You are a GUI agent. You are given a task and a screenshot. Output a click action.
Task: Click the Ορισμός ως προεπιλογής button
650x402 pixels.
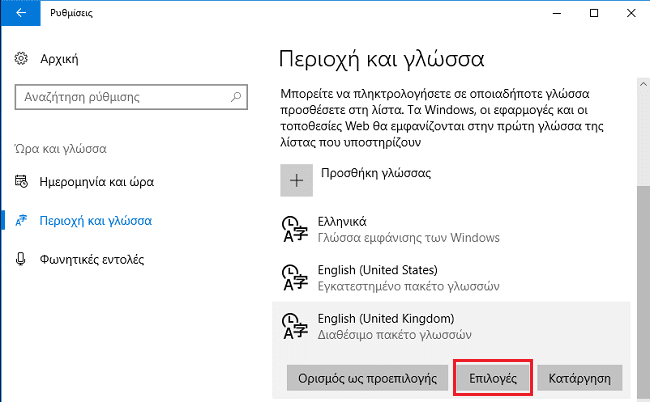coord(367,378)
